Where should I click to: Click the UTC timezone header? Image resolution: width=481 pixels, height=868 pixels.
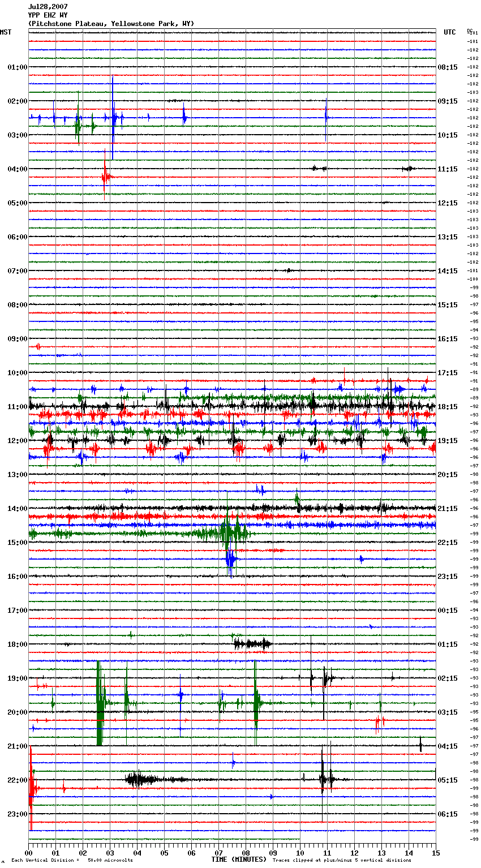tap(449, 32)
